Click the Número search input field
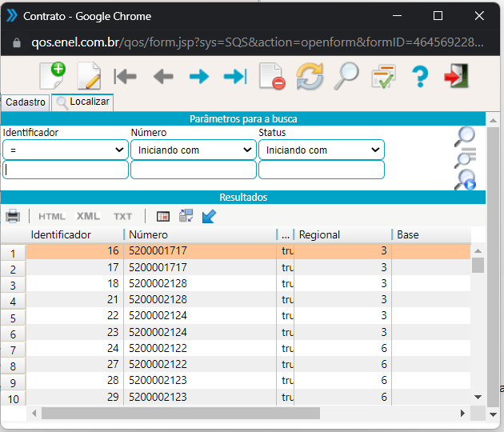The image size is (504, 432). click(193, 170)
